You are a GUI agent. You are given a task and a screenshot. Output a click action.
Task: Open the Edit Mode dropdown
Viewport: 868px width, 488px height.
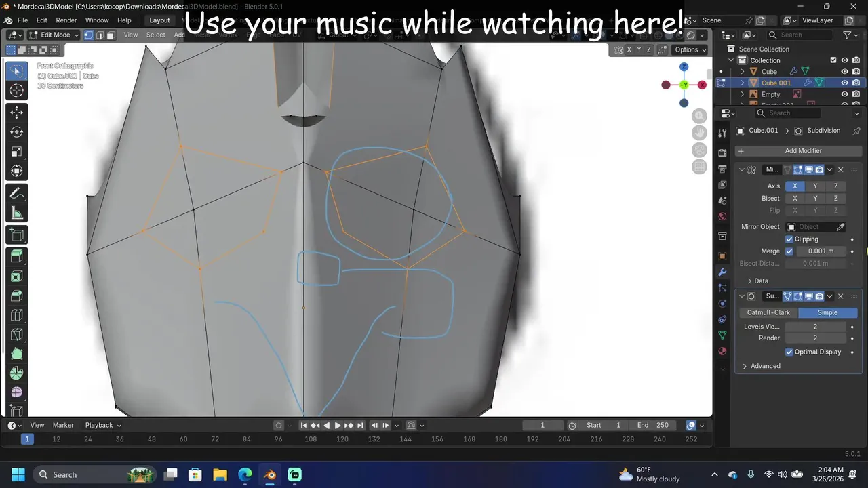tap(54, 35)
